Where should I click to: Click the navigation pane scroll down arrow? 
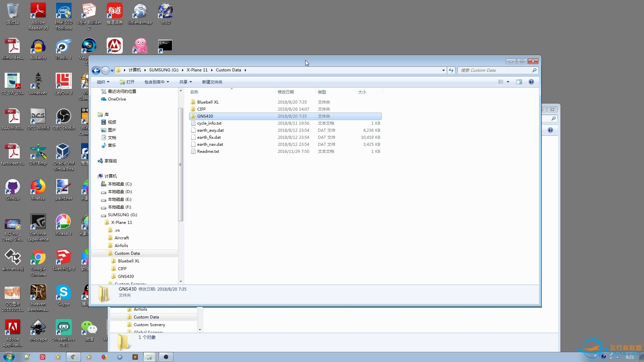181,282
